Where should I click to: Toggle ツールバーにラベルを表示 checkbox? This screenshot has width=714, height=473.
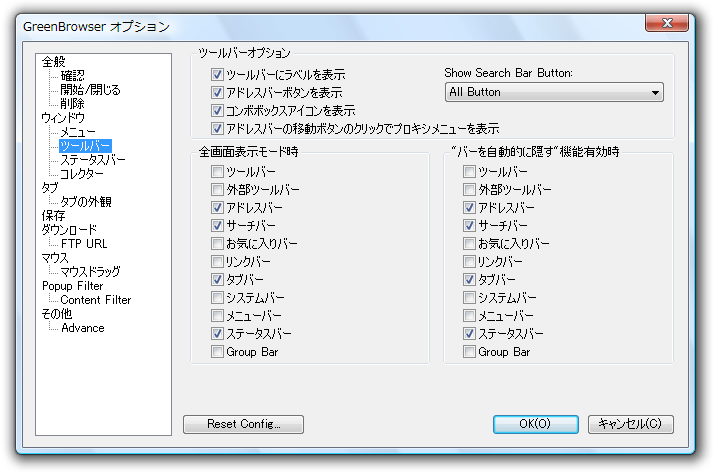coord(217,74)
